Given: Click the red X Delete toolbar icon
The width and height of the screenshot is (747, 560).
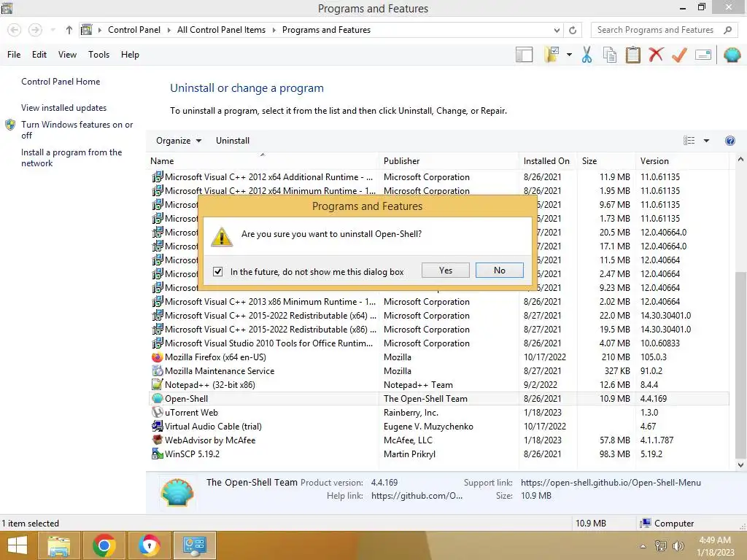Looking at the screenshot, I should click(656, 55).
